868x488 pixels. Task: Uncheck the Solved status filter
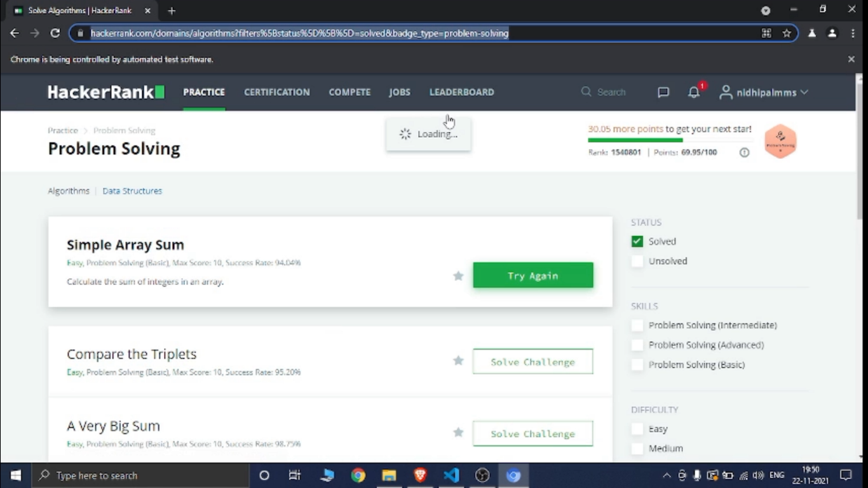[637, 241]
